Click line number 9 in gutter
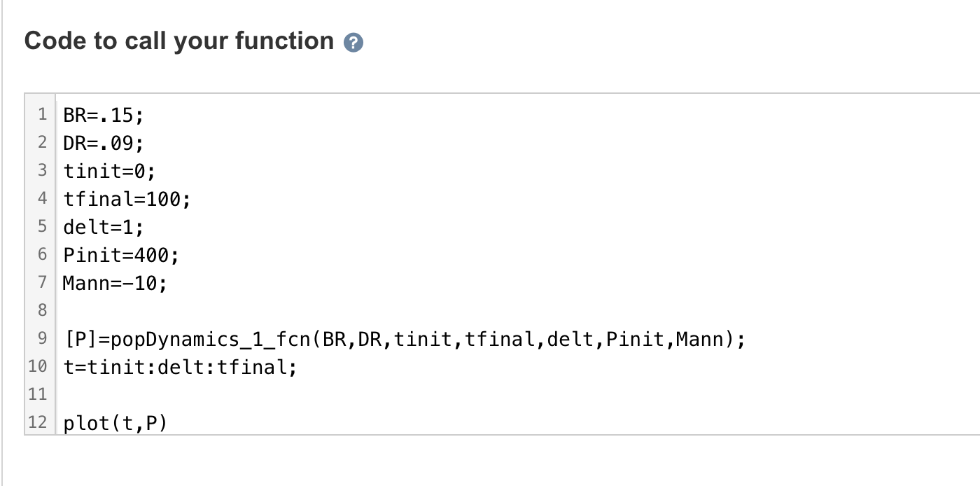The width and height of the screenshot is (980, 486). coord(42,340)
